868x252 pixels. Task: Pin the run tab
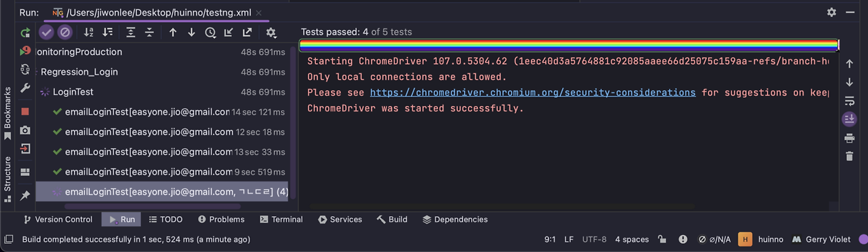click(25, 195)
